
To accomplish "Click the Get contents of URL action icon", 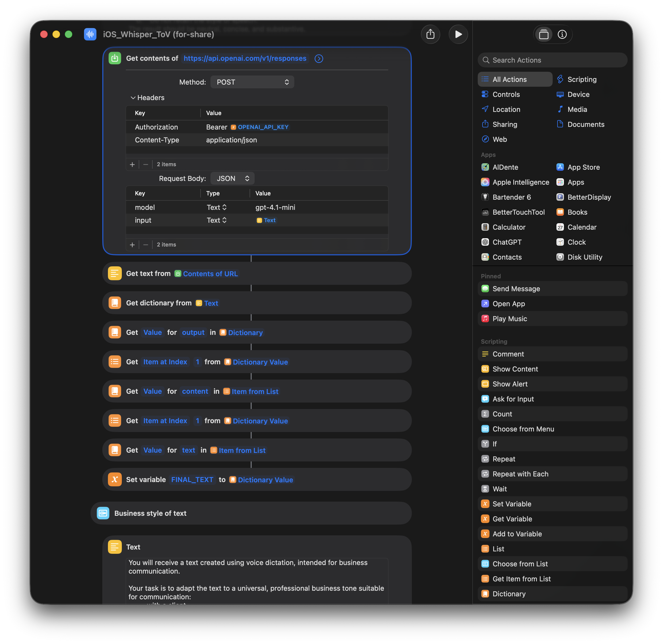I will point(115,58).
